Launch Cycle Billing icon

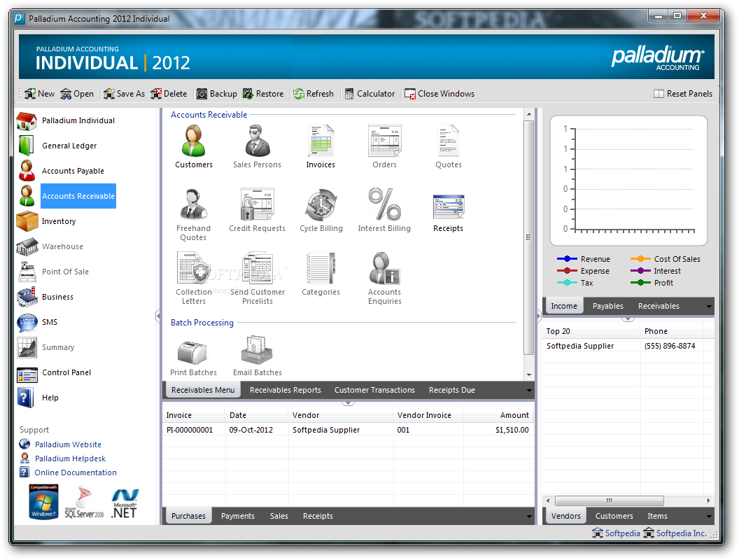321,210
